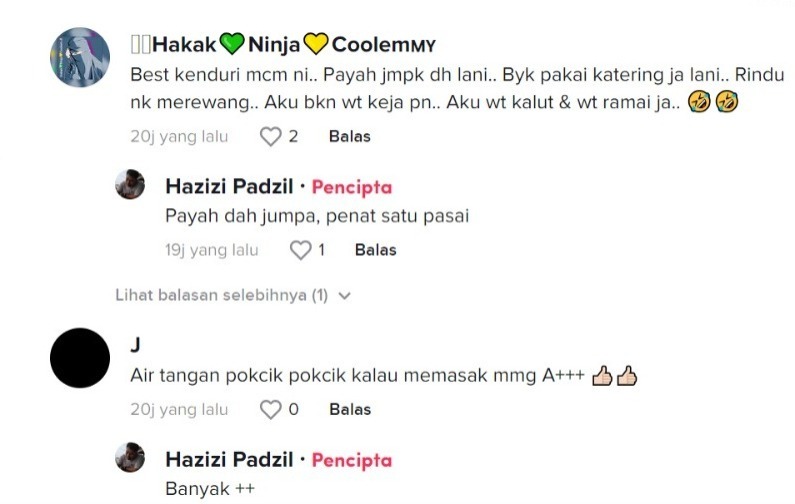This screenshot has height=504, width=795.
Task: Click the "19j yang lalu" reply timestamp
Action: (x=211, y=250)
